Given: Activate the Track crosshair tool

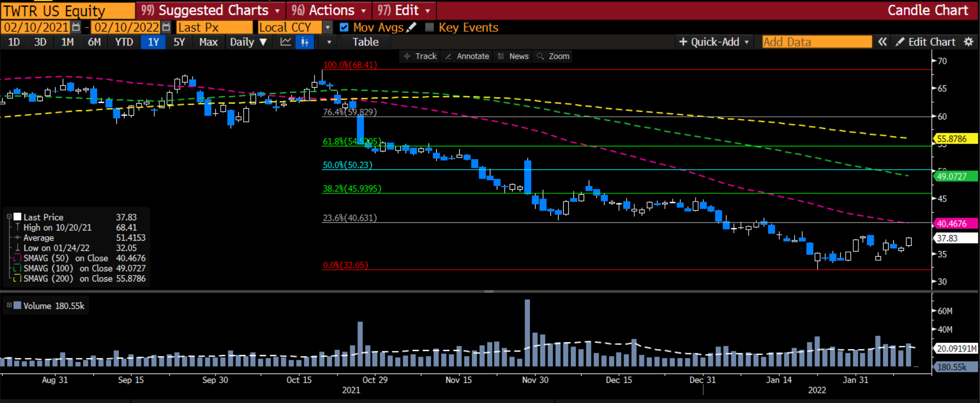Looking at the screenshot, I should pyautogui.click(x=420, y=56).
